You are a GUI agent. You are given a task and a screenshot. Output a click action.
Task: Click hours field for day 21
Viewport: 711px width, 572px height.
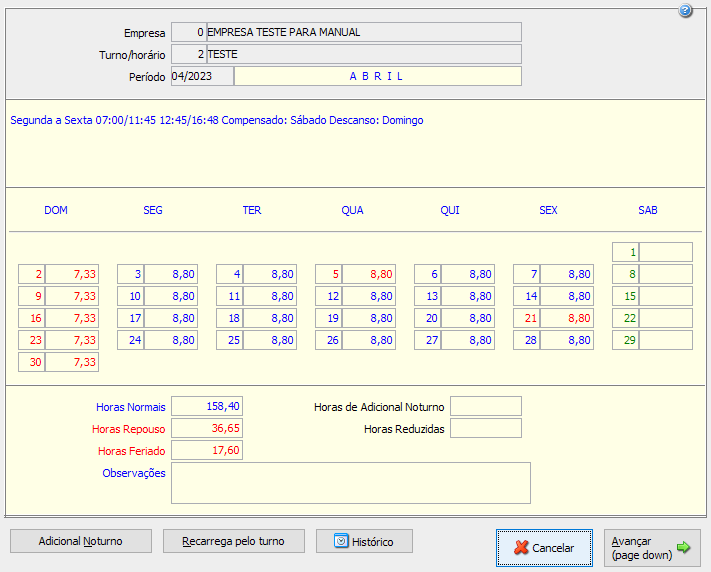point(567,318)
